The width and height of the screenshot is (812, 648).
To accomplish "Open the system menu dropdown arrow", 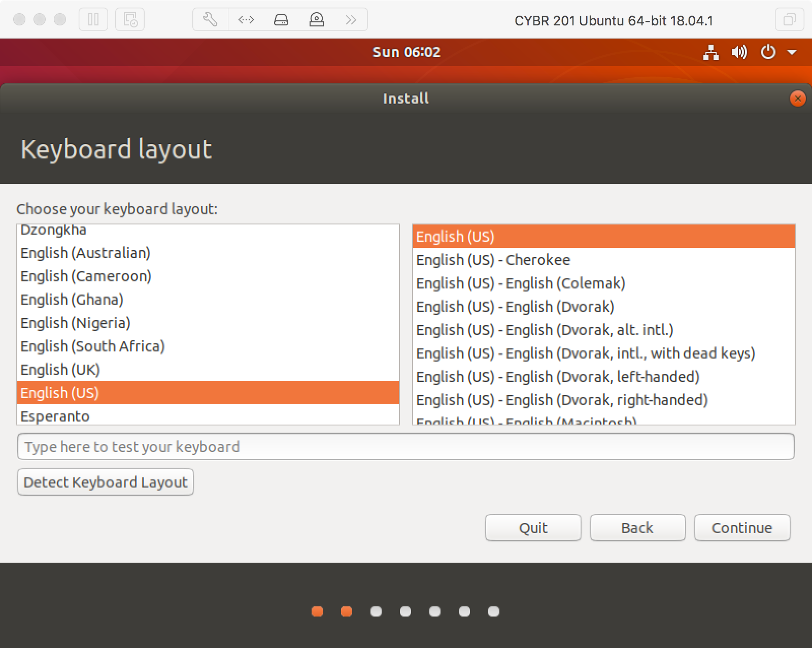I will [792, 52].
